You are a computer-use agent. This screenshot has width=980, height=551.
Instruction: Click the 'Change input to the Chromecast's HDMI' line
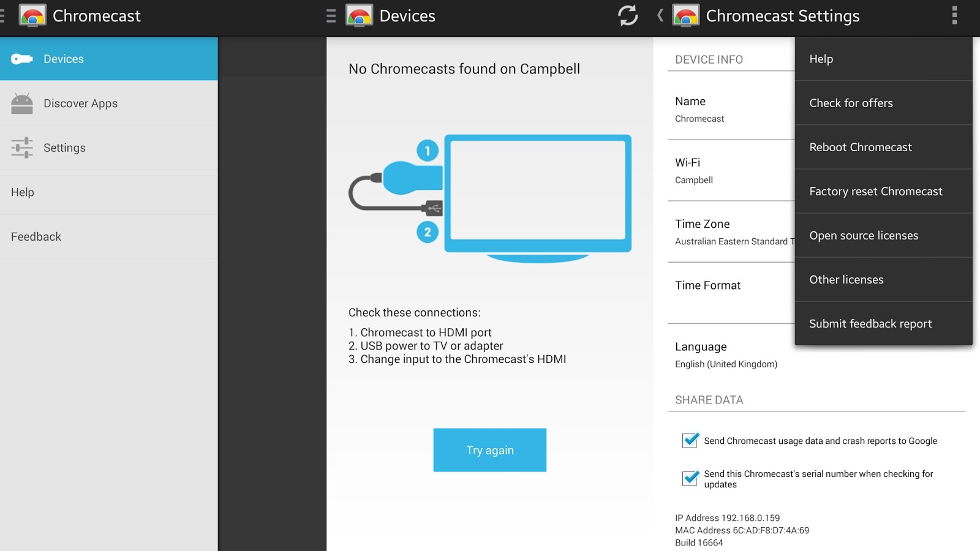[457, 359]
